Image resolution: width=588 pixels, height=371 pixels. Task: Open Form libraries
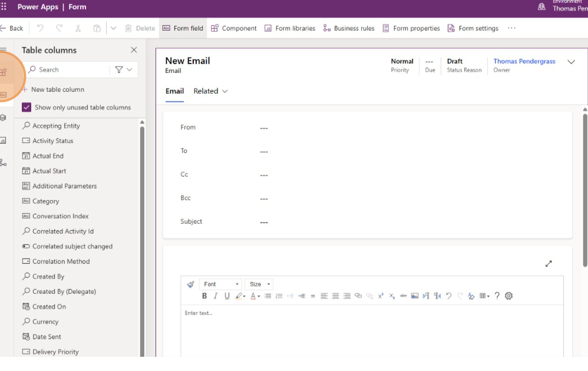coord(290,28)
